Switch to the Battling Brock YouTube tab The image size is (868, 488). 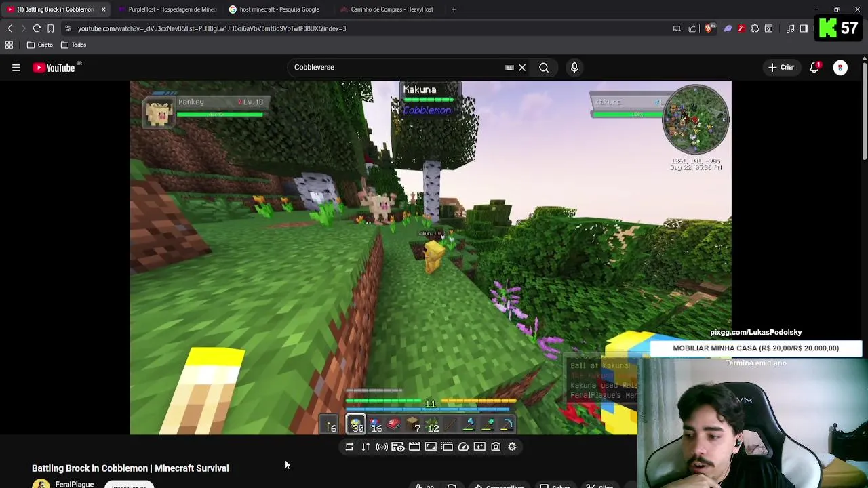click(54, 9)
